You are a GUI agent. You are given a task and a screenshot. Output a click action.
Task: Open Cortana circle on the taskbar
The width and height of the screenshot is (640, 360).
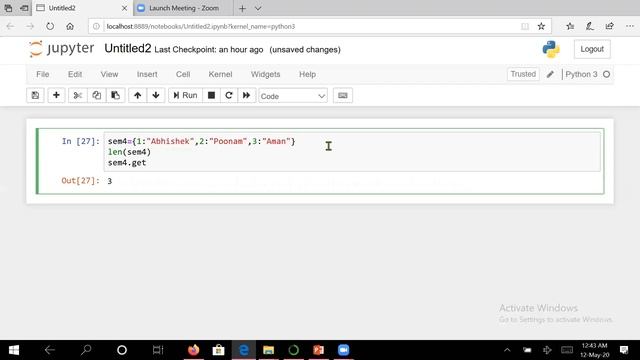click(x=122, y=350)
